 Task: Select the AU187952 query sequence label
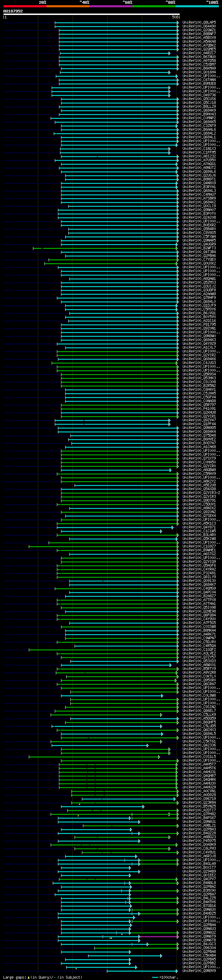point(13,11)
